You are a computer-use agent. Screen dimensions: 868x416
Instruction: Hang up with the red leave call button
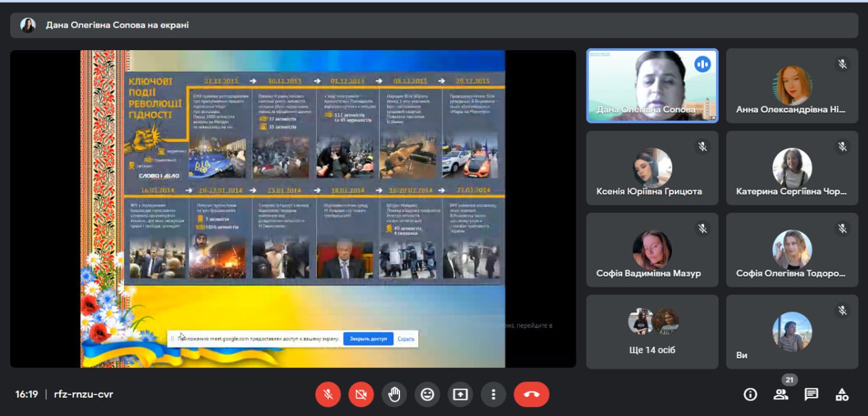[x=531, y=394]
